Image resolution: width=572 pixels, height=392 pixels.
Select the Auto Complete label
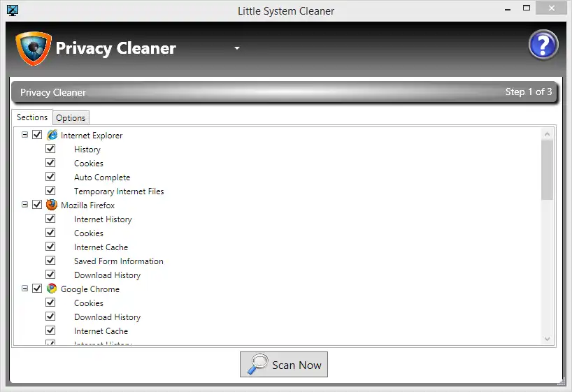coord(102,177)
